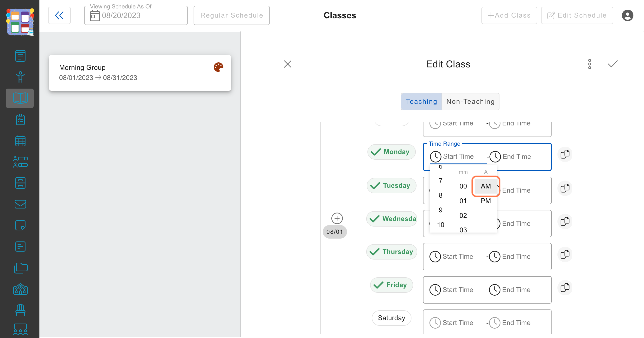Open the person figure sidebar icon

tap(20, 77)
